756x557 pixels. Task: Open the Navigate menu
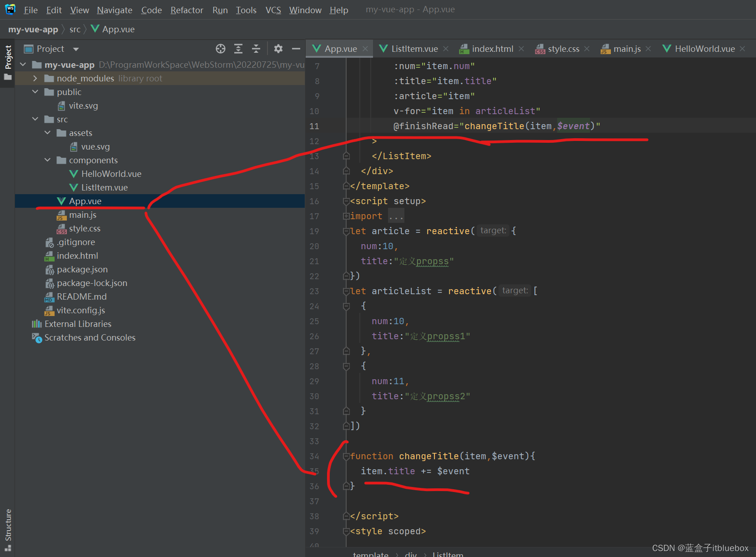tap(115, 10)
